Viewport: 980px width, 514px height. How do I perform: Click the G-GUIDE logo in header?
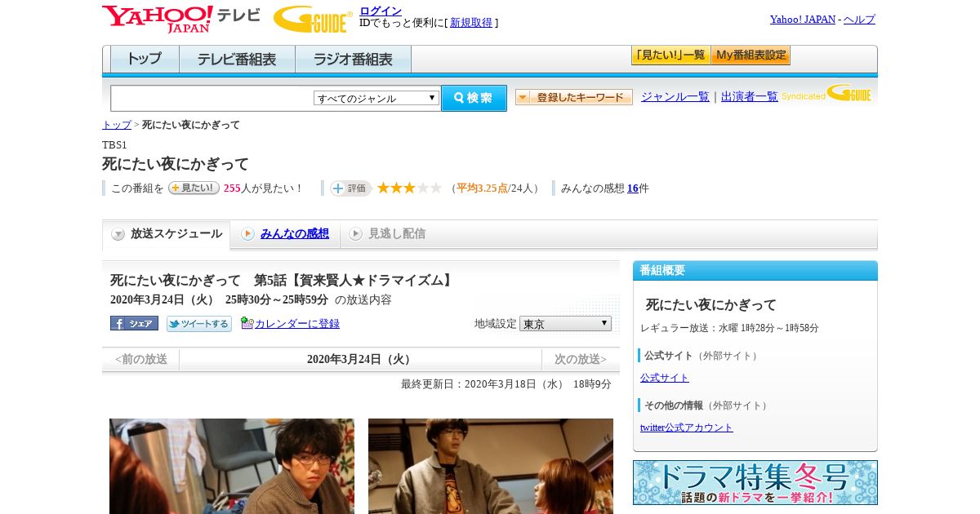pyautogui.click(x=313, y=19)
